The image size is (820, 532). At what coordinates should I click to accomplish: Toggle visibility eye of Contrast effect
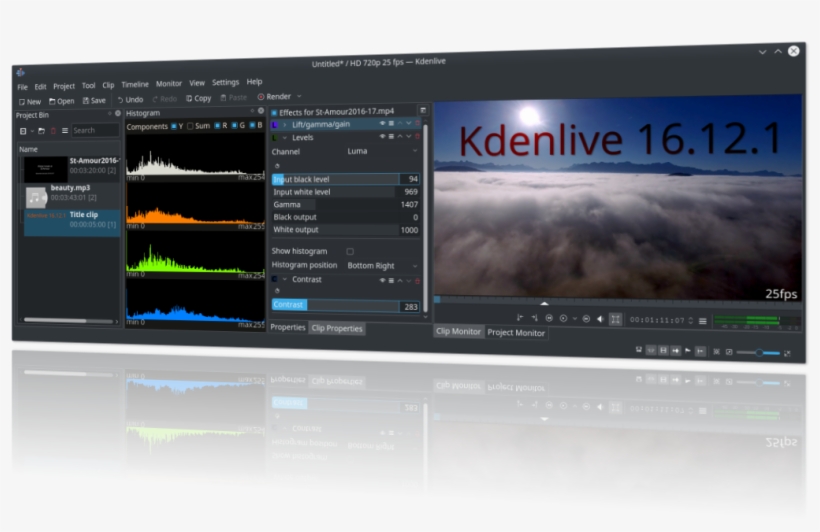pos(382,281)
